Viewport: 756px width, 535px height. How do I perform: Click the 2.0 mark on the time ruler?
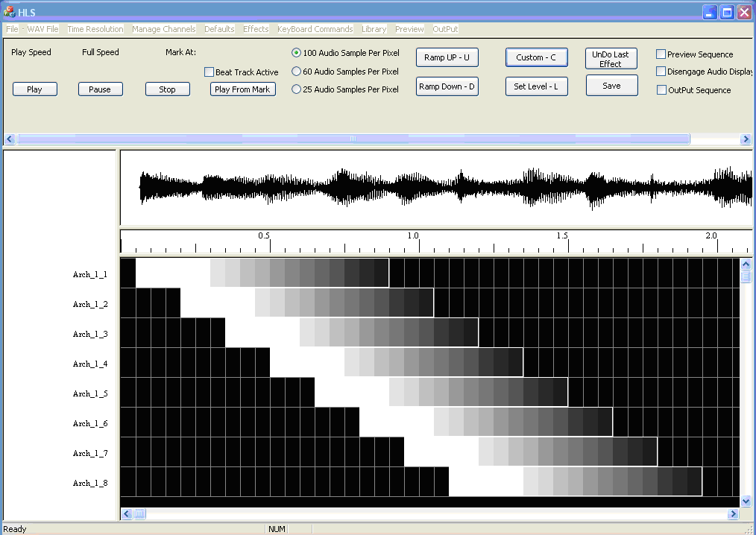711,235
